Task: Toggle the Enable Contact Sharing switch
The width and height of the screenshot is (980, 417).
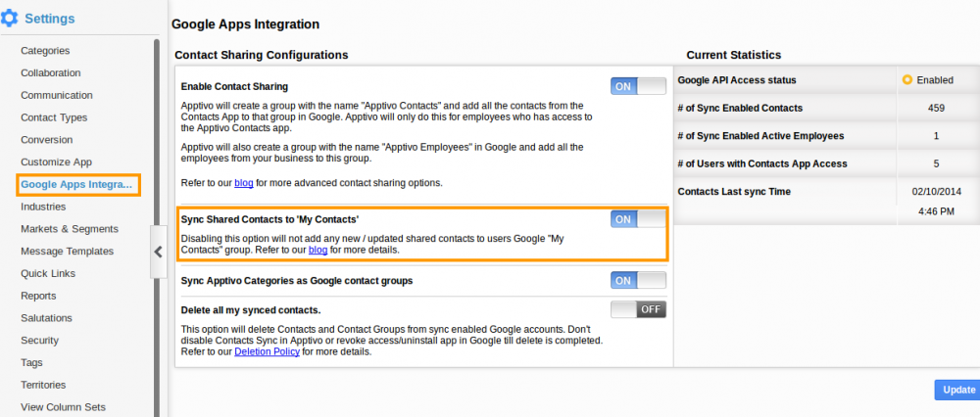Action: click(x=638, y=86)
